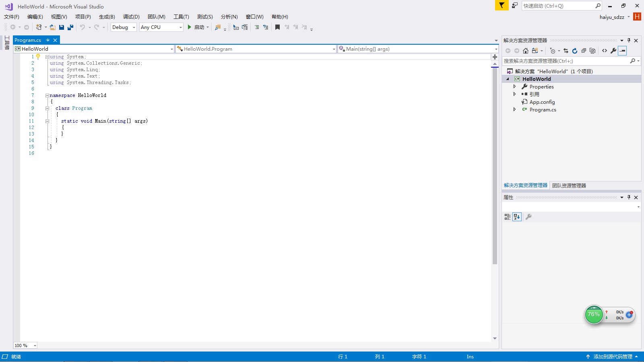644x362 pixels.
Task: Click the editor vertical scrollbar thumb
Action: (x=495, y=166)
